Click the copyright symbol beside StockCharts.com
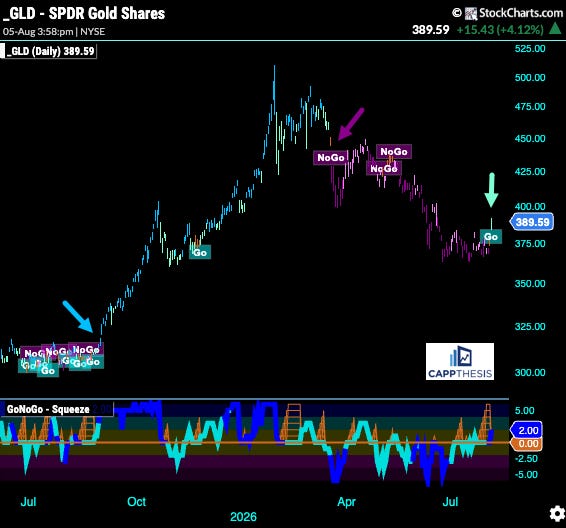The height and width of the screenshot is (528, 566). click(x=457, y=13)
